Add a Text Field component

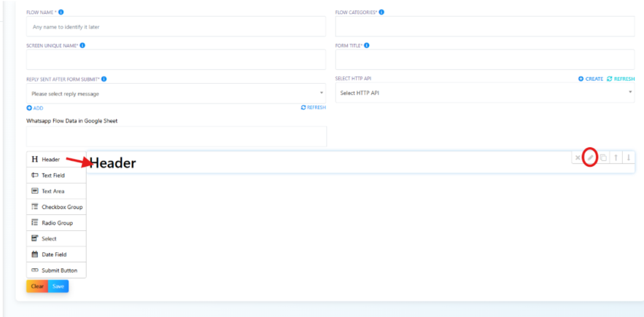pyautogui.click(x=56, y=176)
